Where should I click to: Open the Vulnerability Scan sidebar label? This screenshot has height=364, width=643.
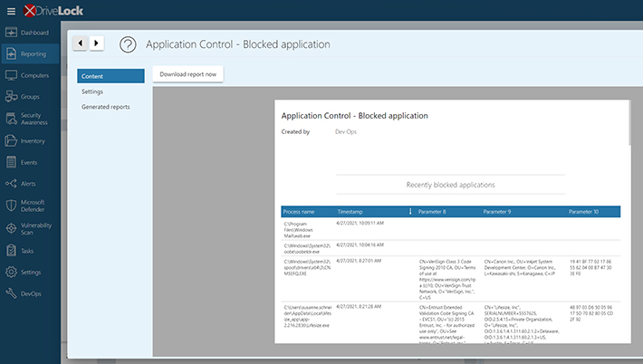36,229
